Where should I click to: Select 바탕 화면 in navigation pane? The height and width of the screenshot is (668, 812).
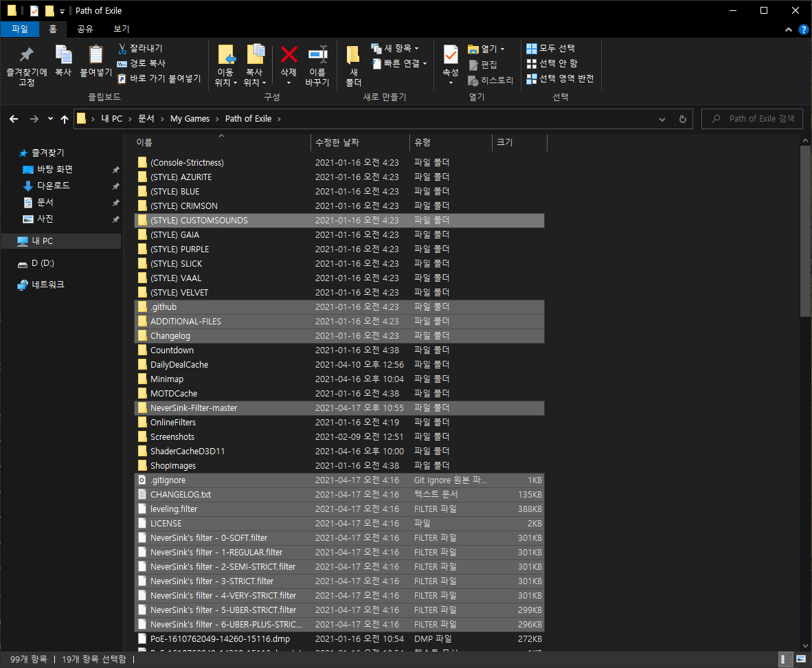click(54, 170)
